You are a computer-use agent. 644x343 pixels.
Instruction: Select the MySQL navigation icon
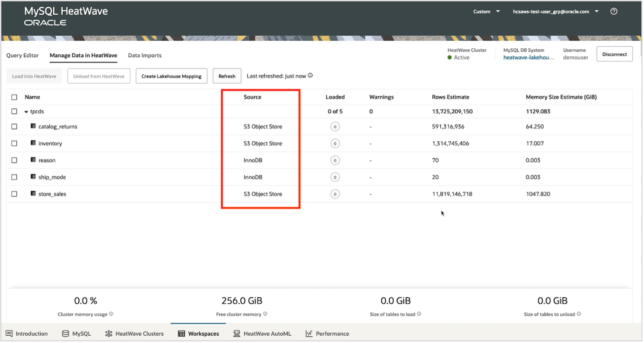point(66,333)
